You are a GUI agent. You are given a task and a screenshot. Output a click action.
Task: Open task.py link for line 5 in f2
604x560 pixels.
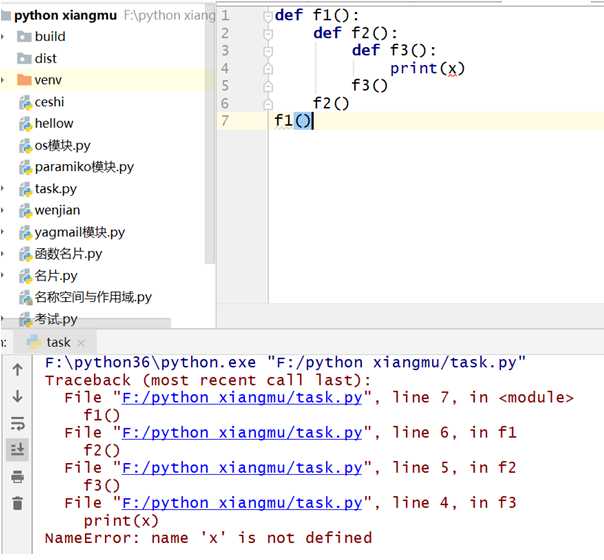tap(242, 468)
